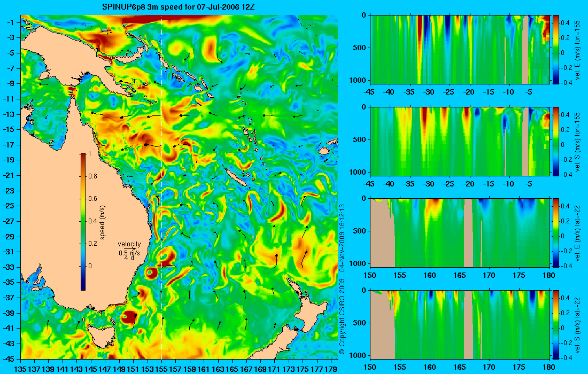Click the colorbar beside the vel. E lat=-22 plot

555,233
